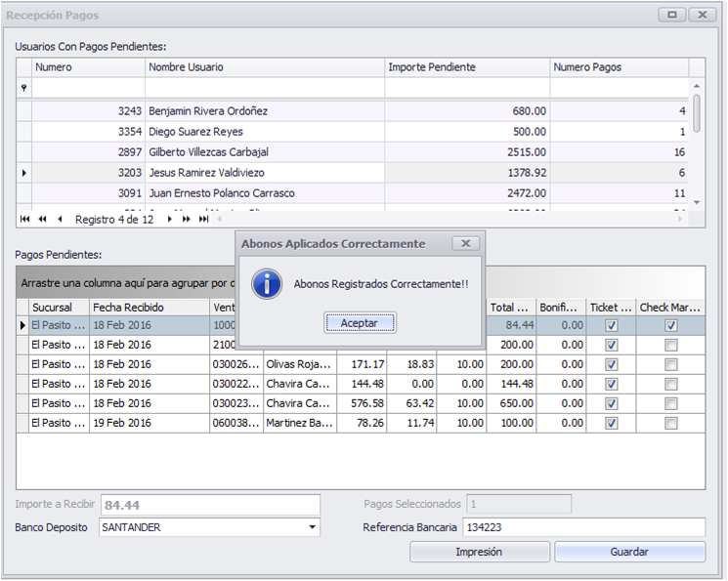The width and height of the screenshot is (728, 581).
Task: Enable Check Mar checkbox for 19 Feb payment
Action: [670, 423]
